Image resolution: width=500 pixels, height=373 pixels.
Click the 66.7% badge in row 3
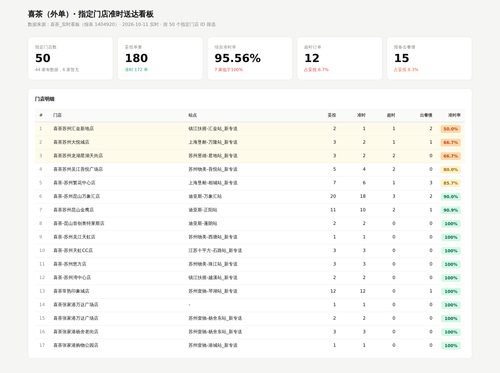click(x=451, y=156)
